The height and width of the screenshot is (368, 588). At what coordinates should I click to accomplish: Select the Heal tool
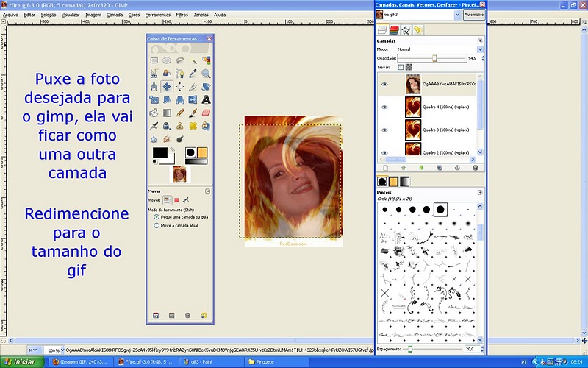(x=193, y=126)
